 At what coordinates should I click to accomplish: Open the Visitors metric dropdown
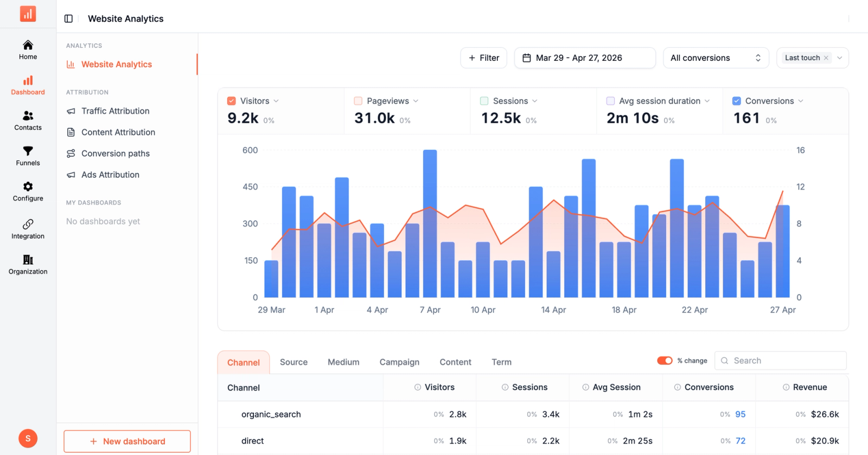pos(276,101)
